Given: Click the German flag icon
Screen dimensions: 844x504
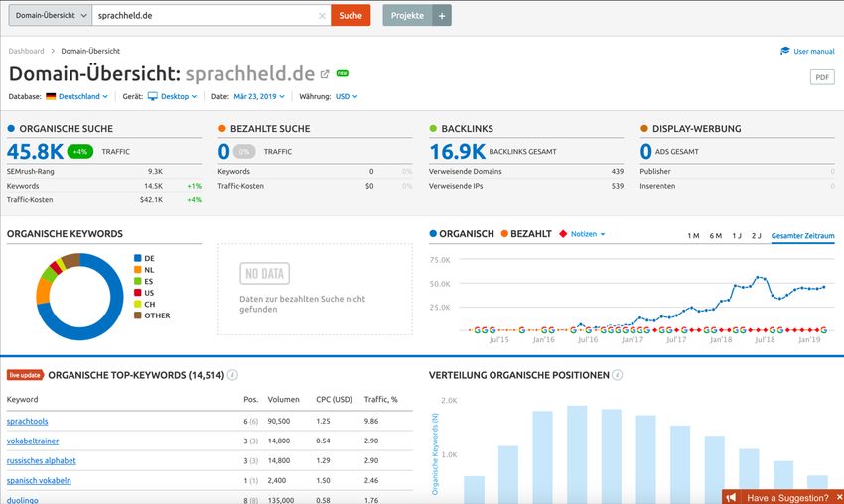Looking at the screenshot, I should click(51, 97).
